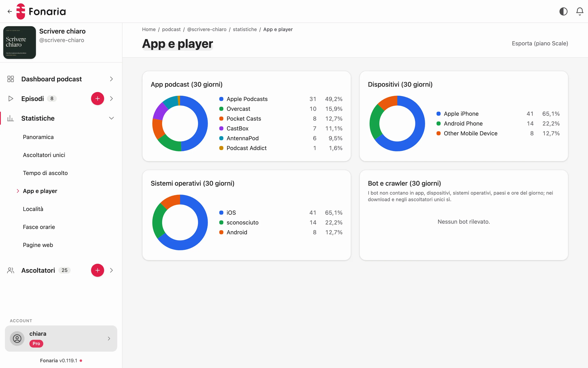
Task: Click the Dashboard podcast grid icon
Action: coord(10,79)
